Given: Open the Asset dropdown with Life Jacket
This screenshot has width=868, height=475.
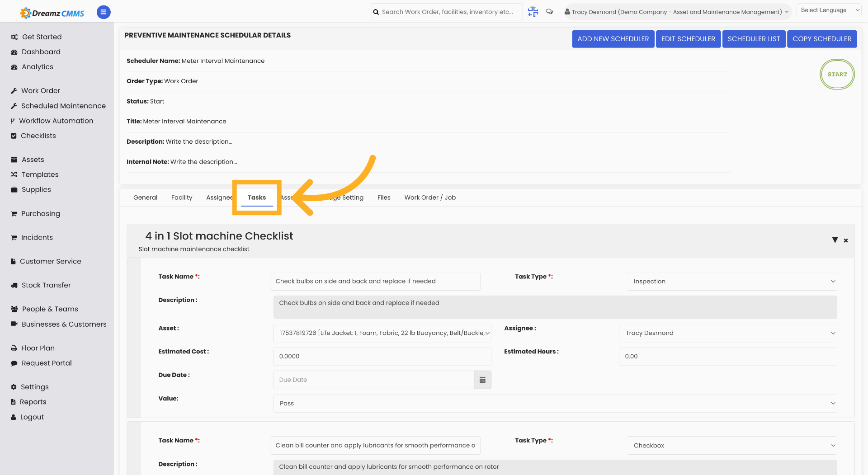Looking at the screenshot, I should pos(382,333).
